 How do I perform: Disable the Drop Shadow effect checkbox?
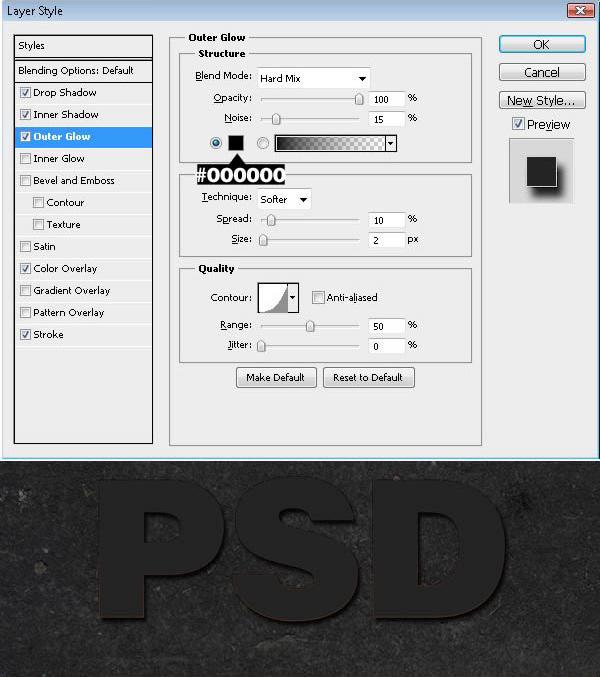pos(25,93)
